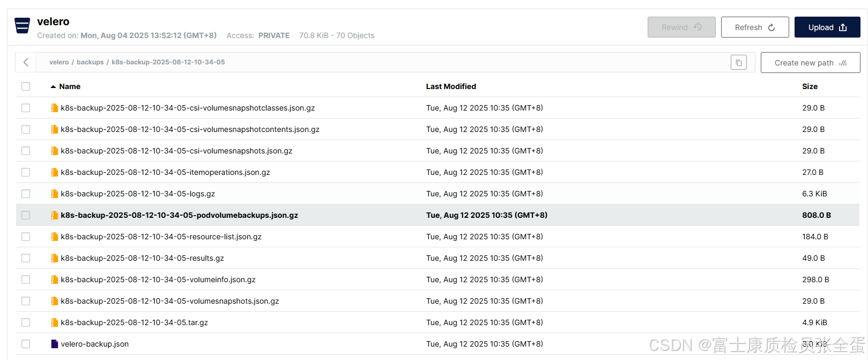Copy the path with the copy icon
This screenshot has height=360, width=868.
(x=739, y=63)
